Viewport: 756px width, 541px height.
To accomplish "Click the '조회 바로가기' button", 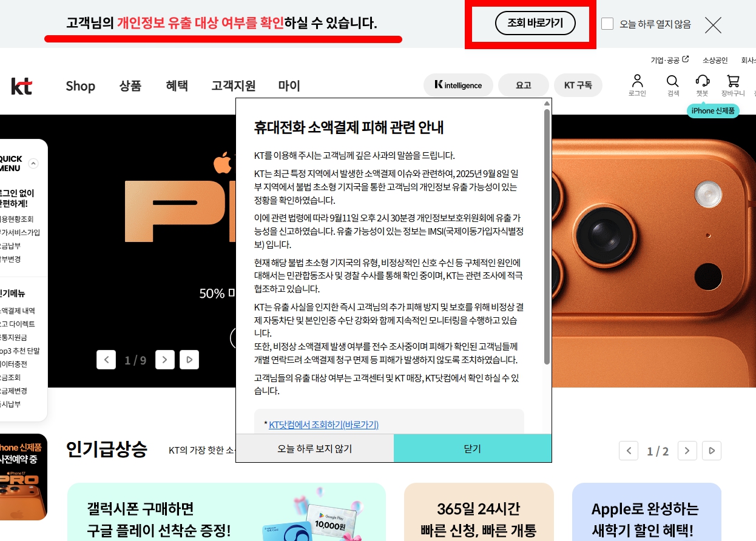I will (535, 23).
